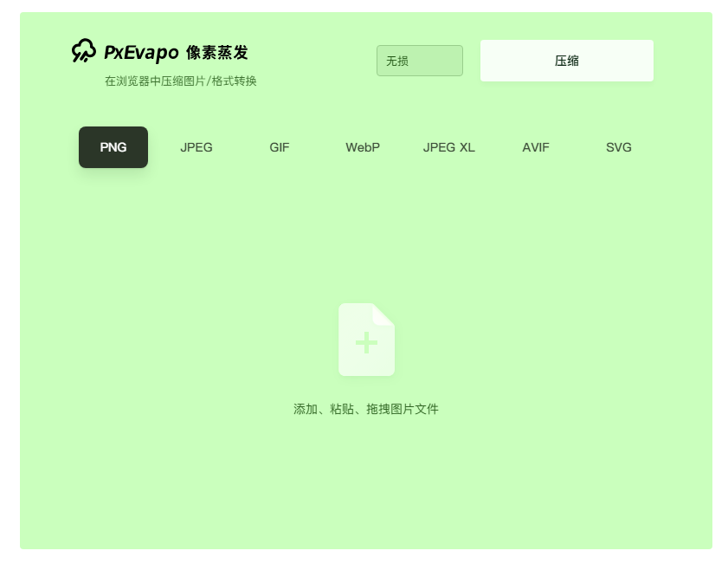
Task: Click the PxEvapo brand name text
Action: point(141,53)
